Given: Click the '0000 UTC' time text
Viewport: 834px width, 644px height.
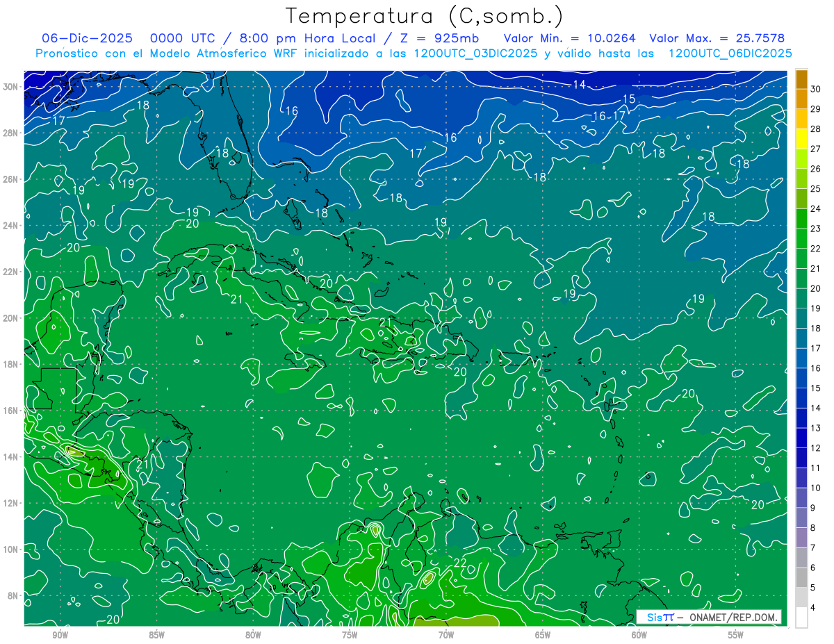Looking at the screenshot, I should pos(183,38).
